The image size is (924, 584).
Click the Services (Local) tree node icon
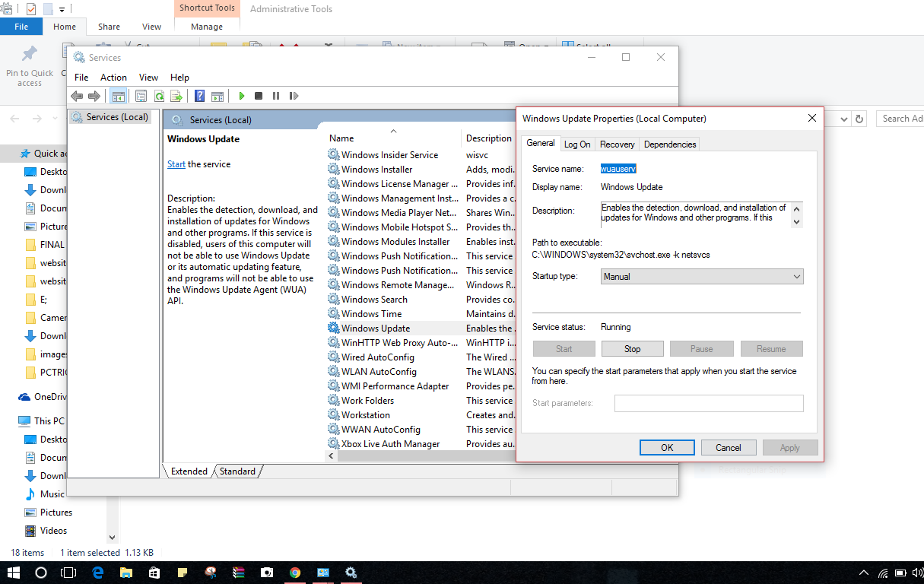pyautogui.click(x=77, y=117)
